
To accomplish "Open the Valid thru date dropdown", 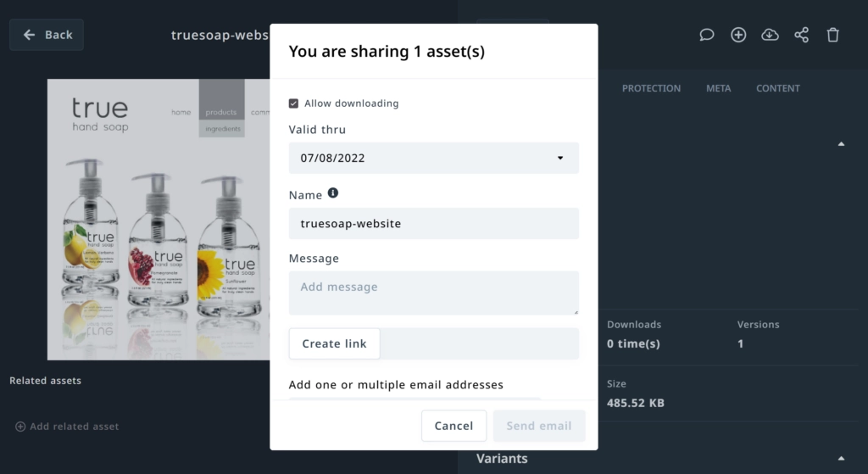I will pos(433,158).
